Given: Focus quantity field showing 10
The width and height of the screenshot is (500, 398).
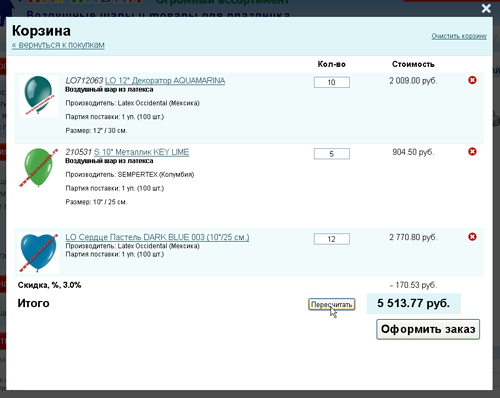Looking at the screenshot, I should tap(332, 82).
